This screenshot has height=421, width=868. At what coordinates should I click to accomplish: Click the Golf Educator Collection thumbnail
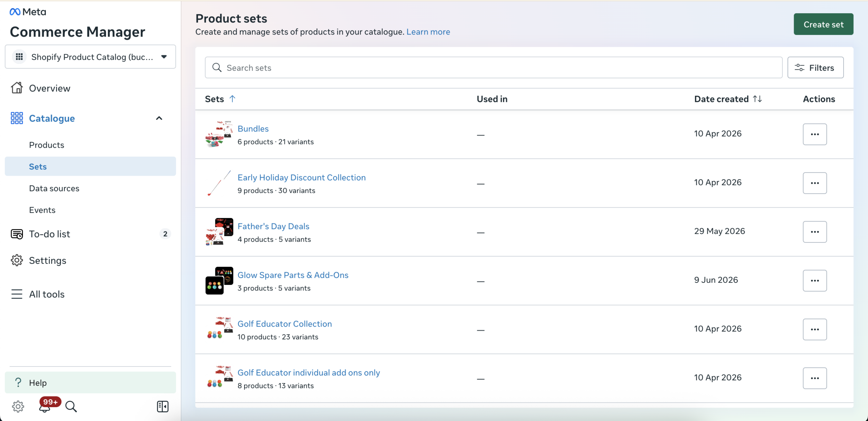tap(219, 330)
